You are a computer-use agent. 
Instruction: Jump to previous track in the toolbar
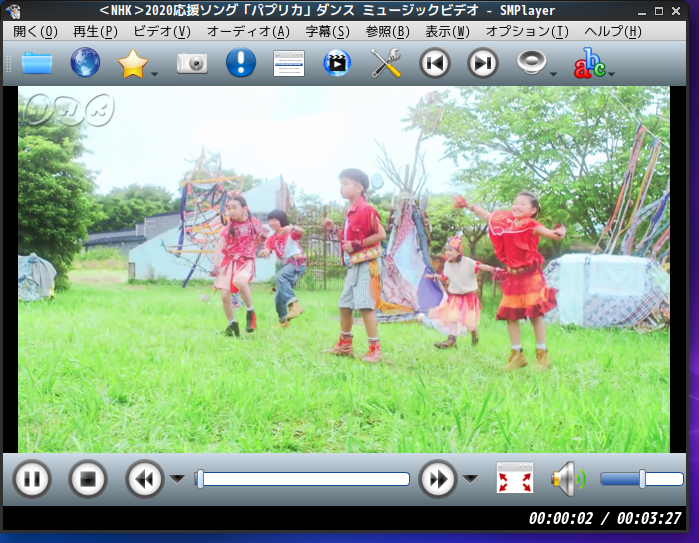(x=435, y=63)
